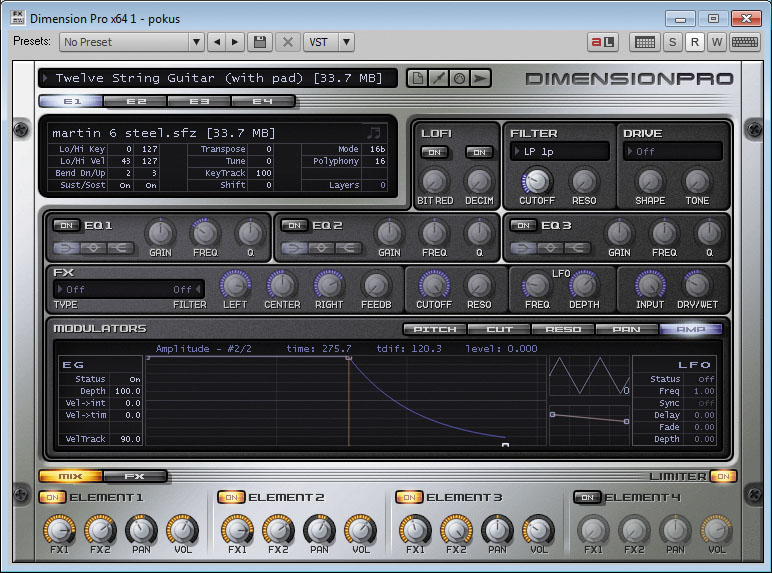Enable automation Read with the R button
Viewport: 772px width, 573px height.
(x=695, y=42)
